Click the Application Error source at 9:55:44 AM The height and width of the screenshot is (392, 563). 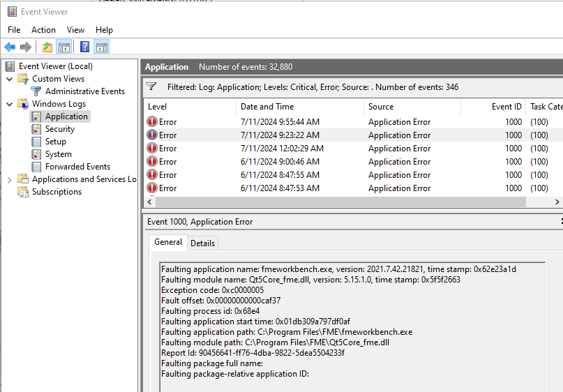click(399, 122)
